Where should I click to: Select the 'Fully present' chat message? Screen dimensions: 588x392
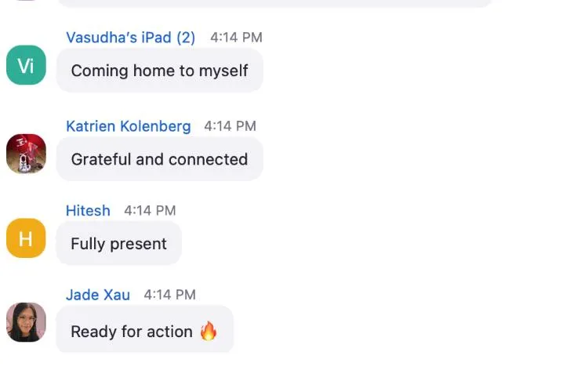(x=118, y=244)
